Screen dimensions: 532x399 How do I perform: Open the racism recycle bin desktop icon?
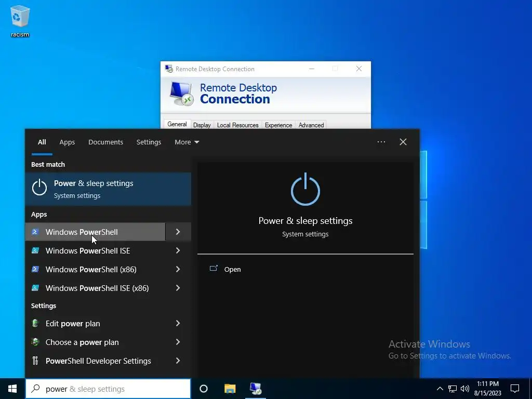pyautogui.click(x=20, y=21)
